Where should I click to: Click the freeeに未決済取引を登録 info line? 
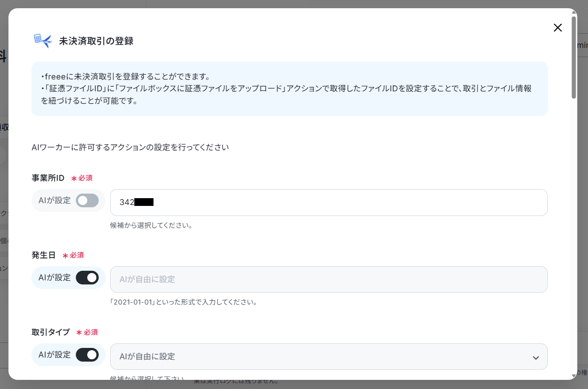125,77
